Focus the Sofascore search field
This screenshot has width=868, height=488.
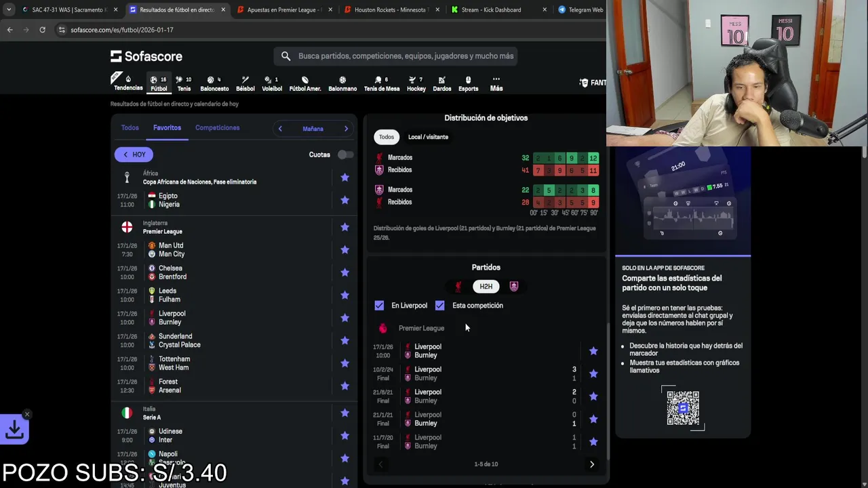pyautogui.click(x=396, y=56)
